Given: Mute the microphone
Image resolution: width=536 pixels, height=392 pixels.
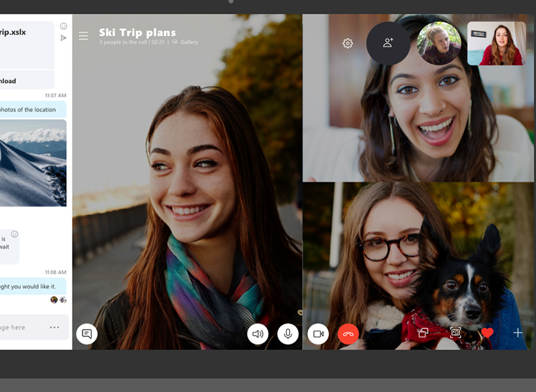Looking at the screenshot, I should click(287, 334).
